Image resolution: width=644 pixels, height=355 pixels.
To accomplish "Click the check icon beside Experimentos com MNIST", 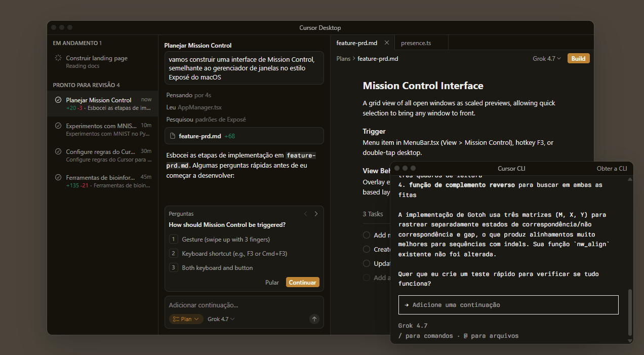I will [58, 126].
